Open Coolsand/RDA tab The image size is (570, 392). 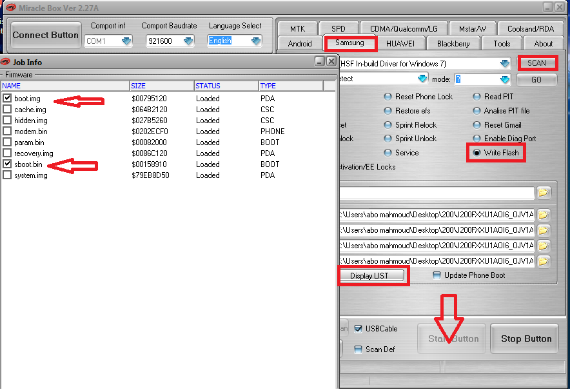tap(531, 28)
